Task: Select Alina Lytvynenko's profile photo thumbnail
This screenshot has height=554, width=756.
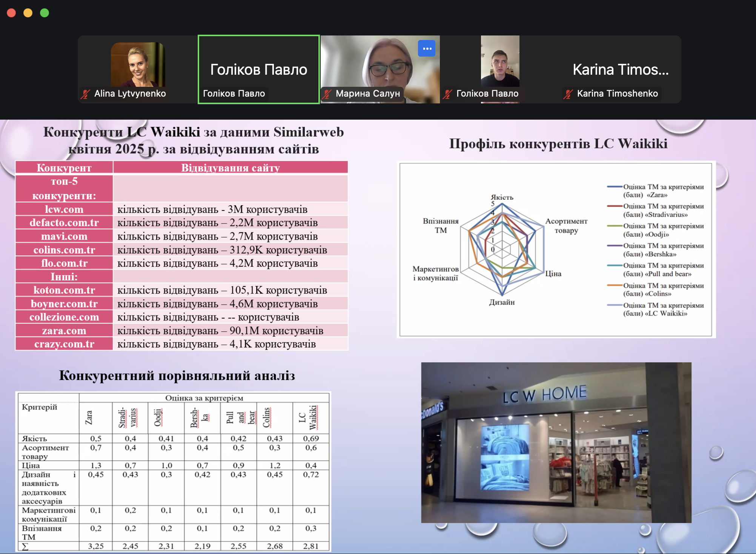Action: pos(138,65)
